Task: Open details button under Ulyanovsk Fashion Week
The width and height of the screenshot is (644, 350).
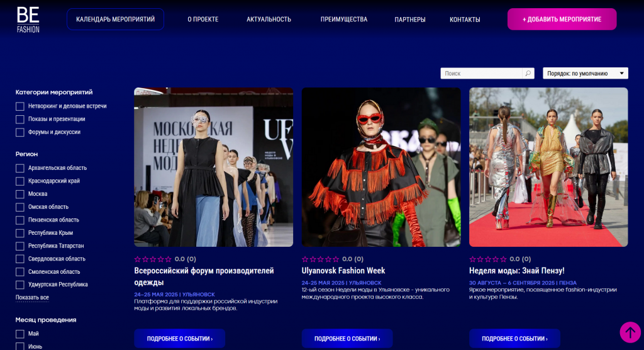Action: pos(347,339)
